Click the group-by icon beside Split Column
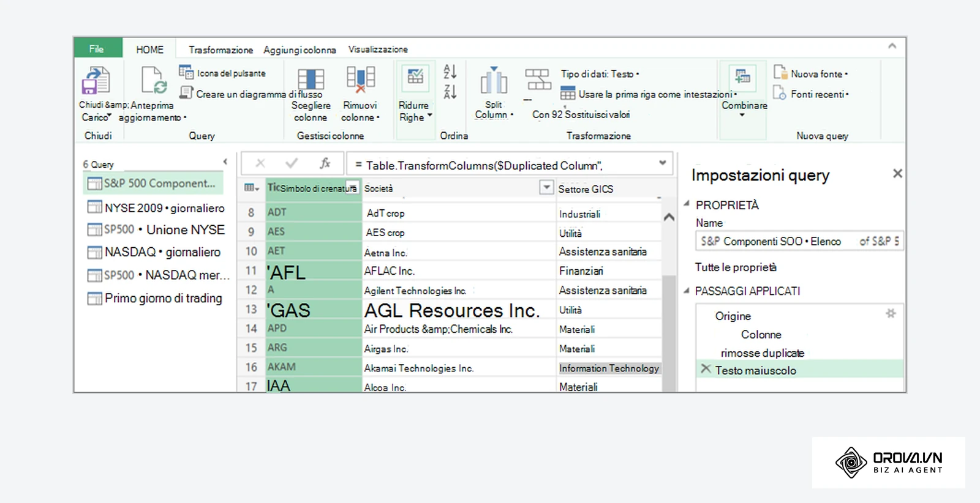 coord(538,80)
